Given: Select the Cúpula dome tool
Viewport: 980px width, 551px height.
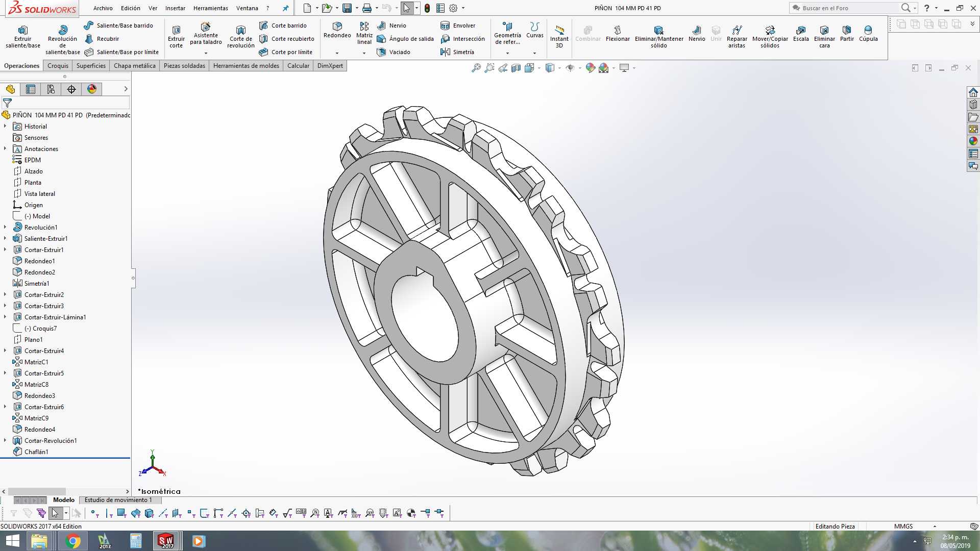Looking at the screenshot, I should pyautogui.click(x=868, y=34).
